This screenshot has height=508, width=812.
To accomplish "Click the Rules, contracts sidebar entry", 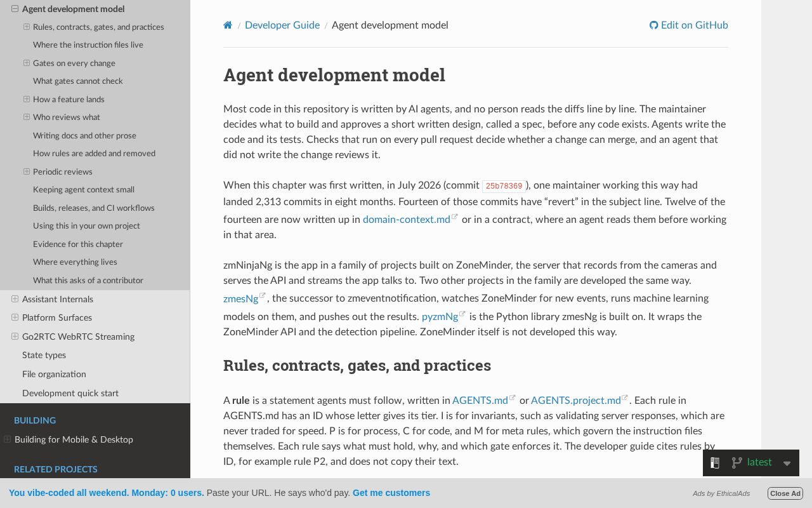I will [x=98, y=27].
